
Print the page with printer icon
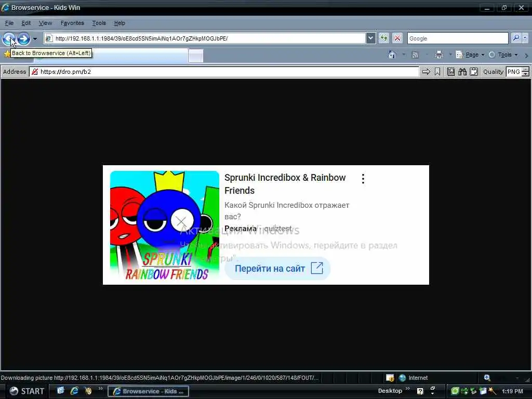click(438, 55)
